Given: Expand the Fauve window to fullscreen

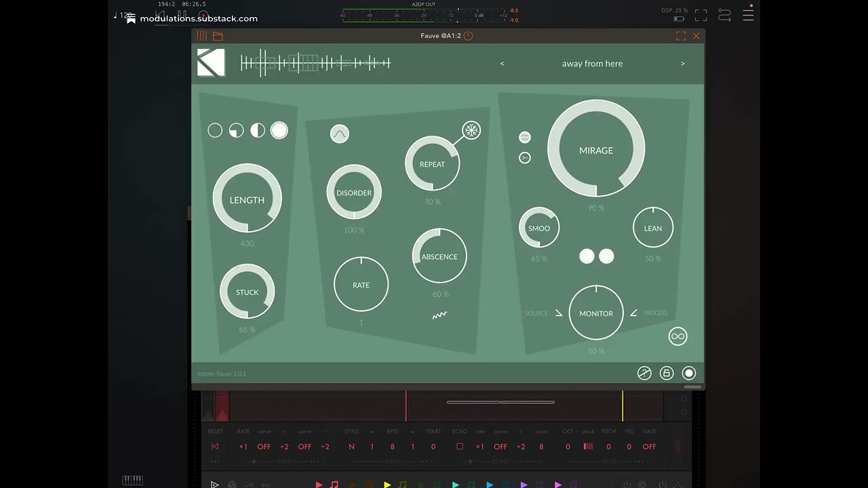Looking at the screenshot, I should coord(681,36).
